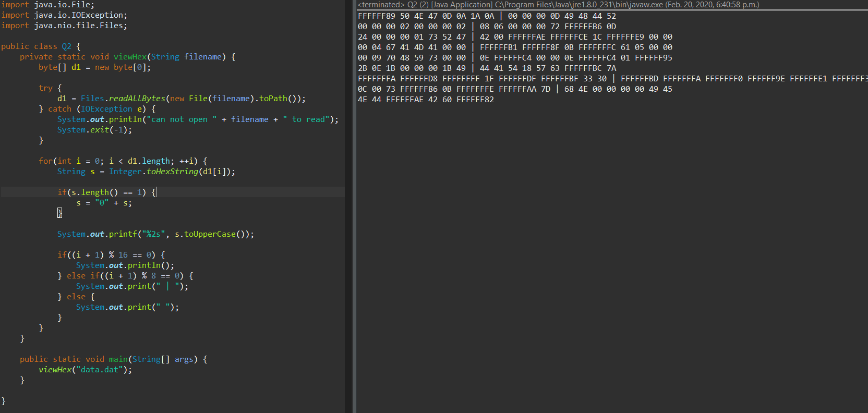
Task: Click the javaw.exe path in the console header
Action: coord(579,5)
